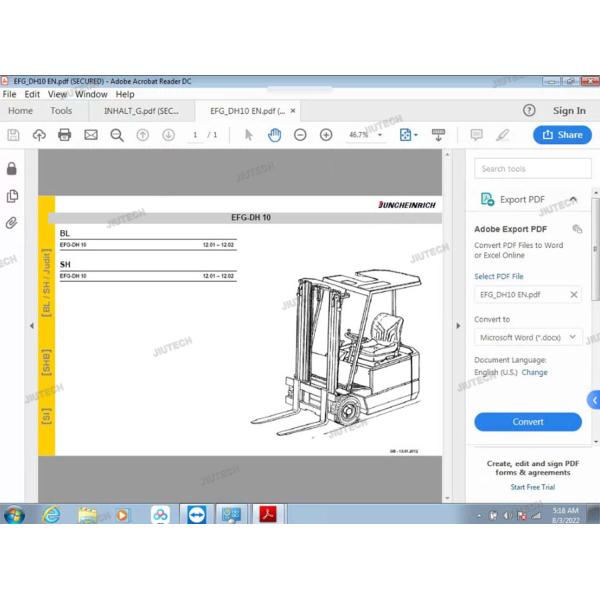Remove the selected EFG_DH10 EN.pdf file
600x600 pixels.
coord(573,295)
